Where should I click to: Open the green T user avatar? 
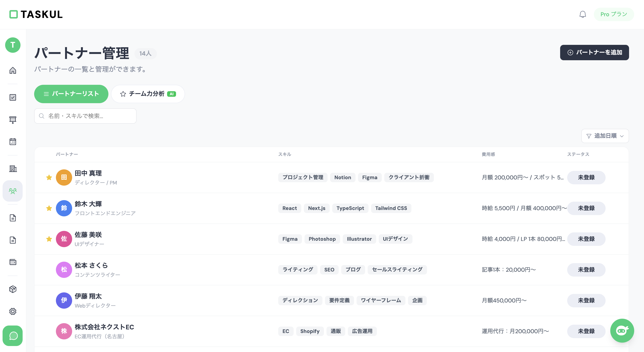(x=13, y=45)
